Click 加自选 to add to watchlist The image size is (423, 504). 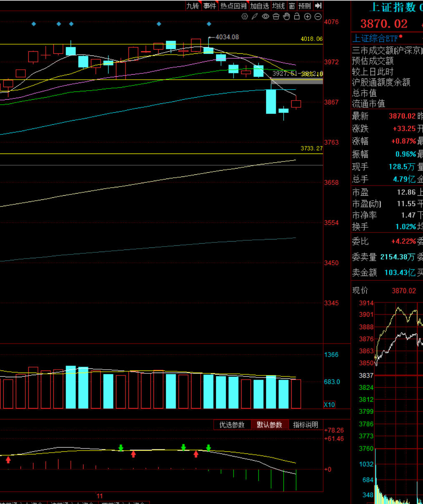click(259, 6)
